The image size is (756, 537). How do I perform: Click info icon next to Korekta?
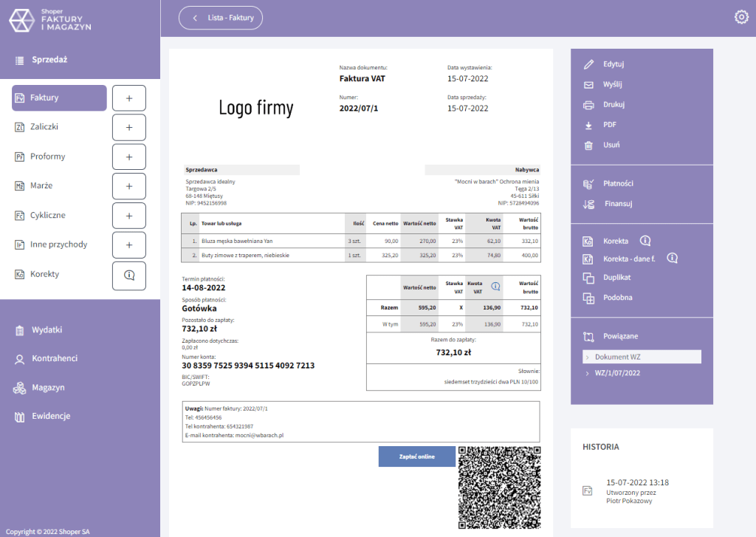click(645, 241)
